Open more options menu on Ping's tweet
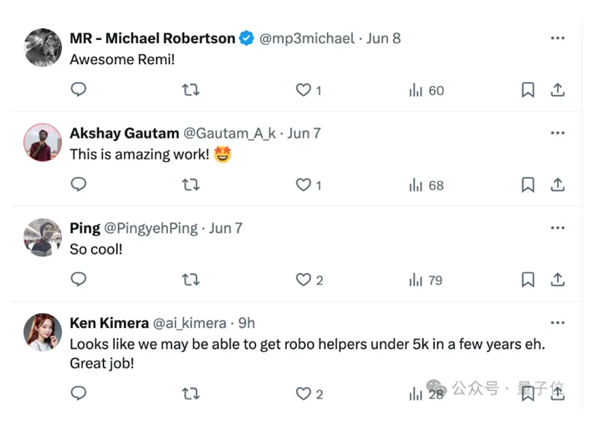 point(558,228)
